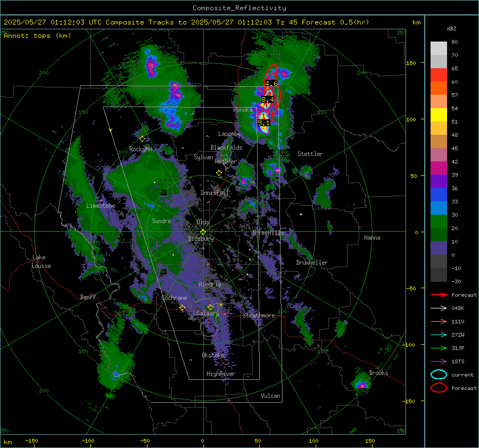Click the Calgary city label
Image resolution: width=479 pixels, height=448 pixels.
208,313
